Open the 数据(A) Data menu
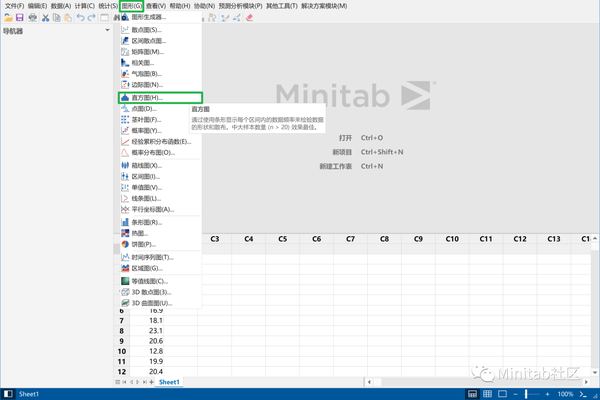 coord(61,6)
